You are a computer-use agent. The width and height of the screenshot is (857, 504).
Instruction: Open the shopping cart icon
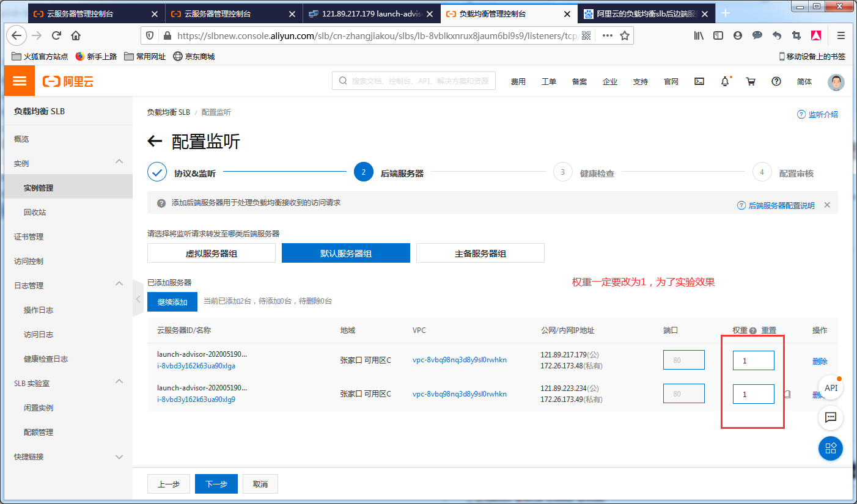751,81
